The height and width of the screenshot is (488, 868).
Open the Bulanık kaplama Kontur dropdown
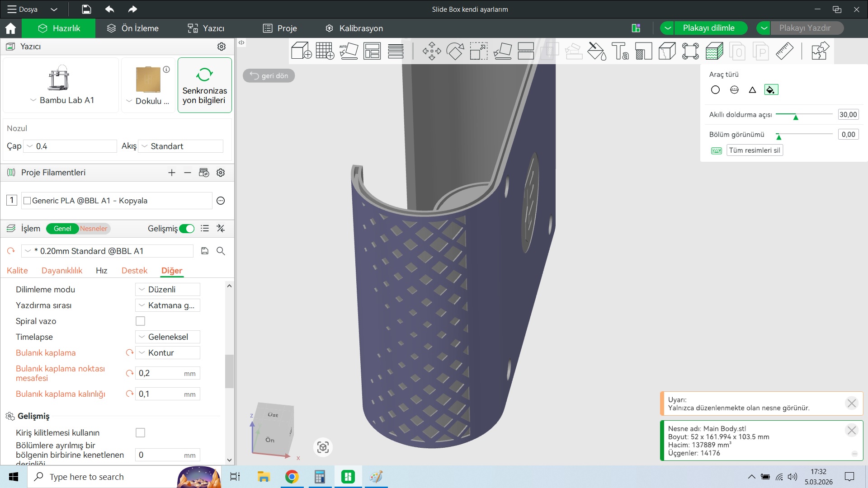pos(168,353)
